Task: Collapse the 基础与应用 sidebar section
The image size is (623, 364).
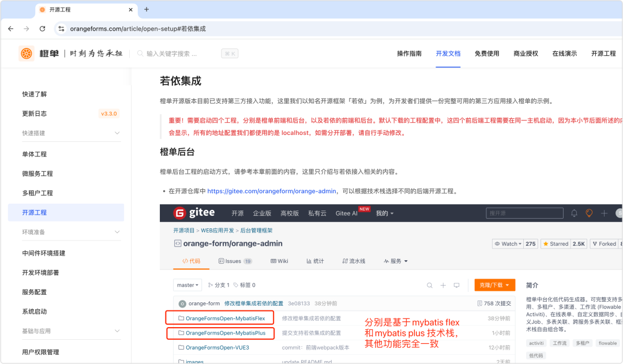Action: pyautogui.click(x=71, y=331)
